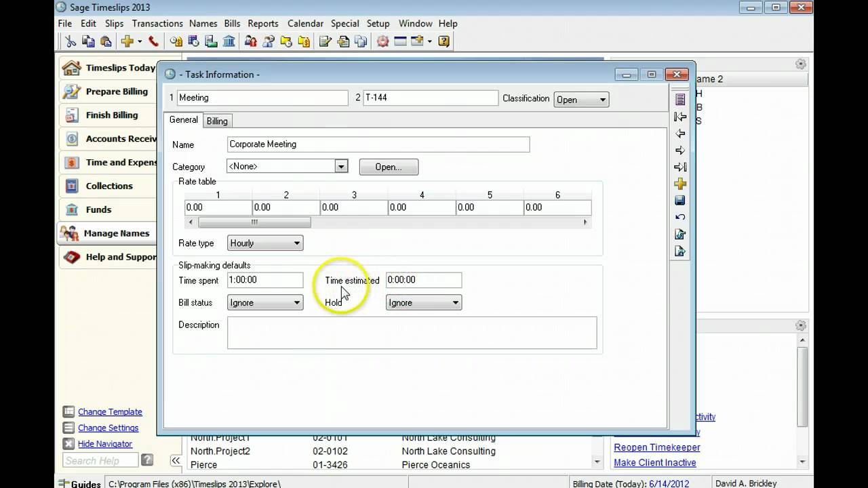Click the Search Help box
Screen dimensions: 868x488
100,460
